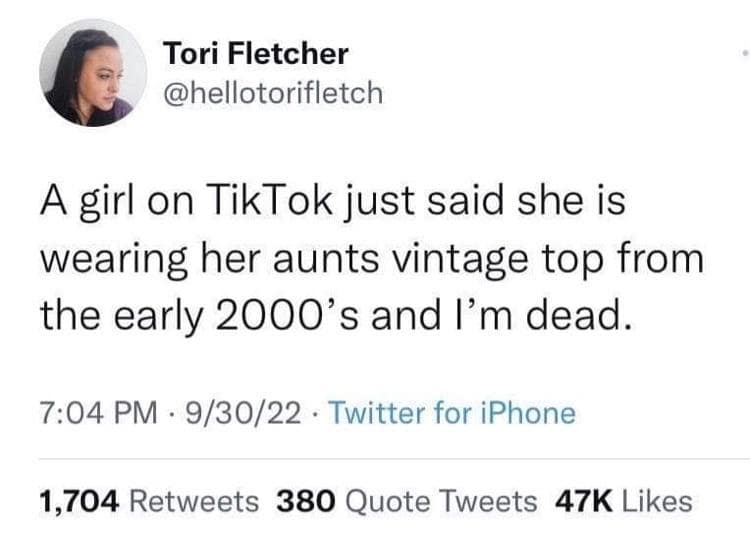Click the 1,704 retweet count
Screen dimensions: 750x540
point(78,501)
